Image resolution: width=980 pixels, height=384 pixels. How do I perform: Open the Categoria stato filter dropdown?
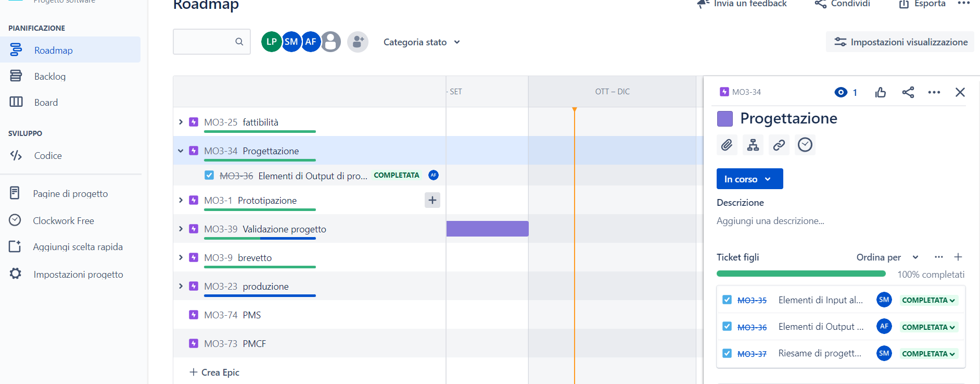pyautogui.click(x=422, y=42)
